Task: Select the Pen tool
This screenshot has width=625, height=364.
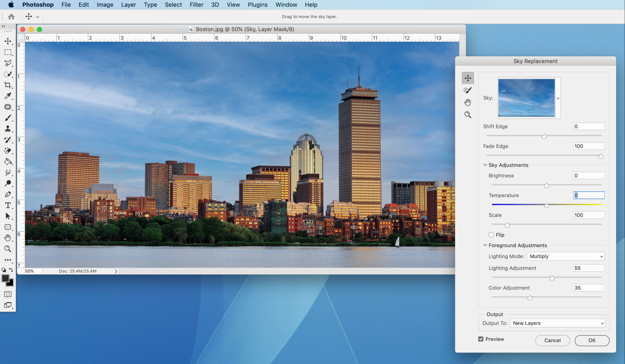Action: coord(8,194)
